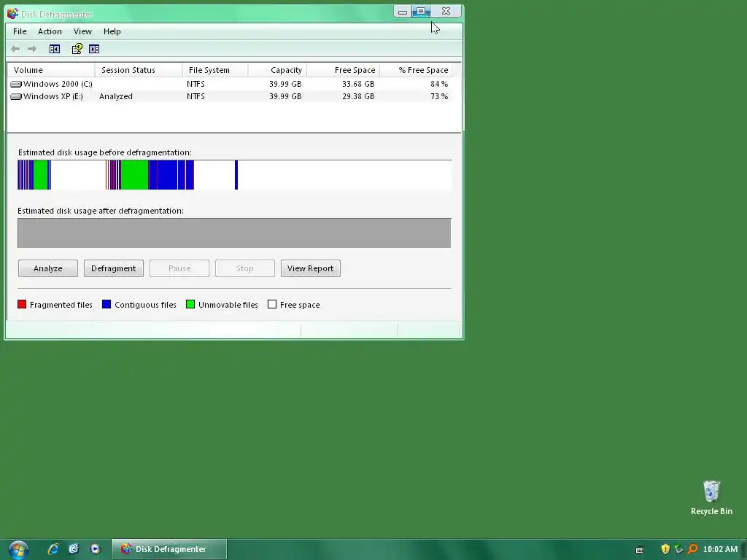Toggle the Show/Hide Action Pane toolbar icon
The width and height of the screenshot is (747, 560).
point(94,49)
